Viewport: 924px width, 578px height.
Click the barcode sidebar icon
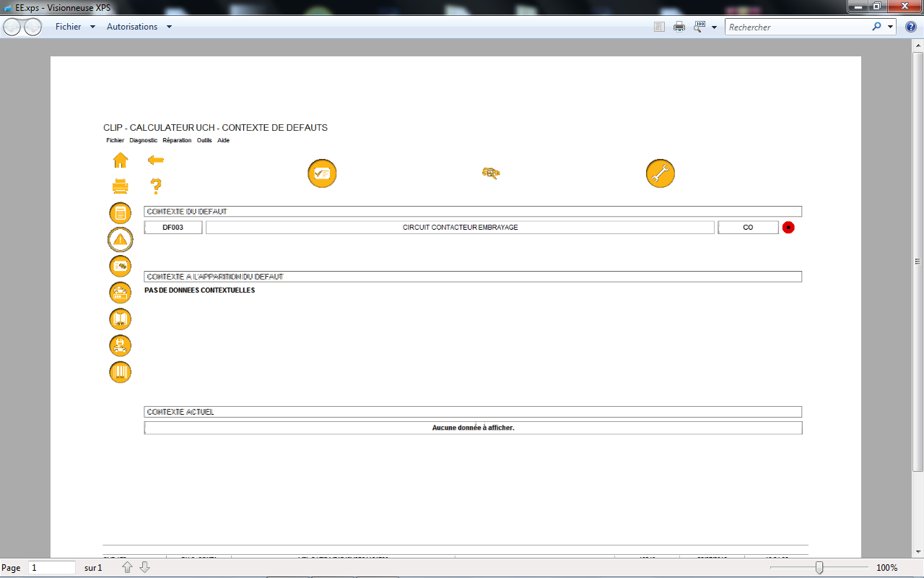click(121, 372)
